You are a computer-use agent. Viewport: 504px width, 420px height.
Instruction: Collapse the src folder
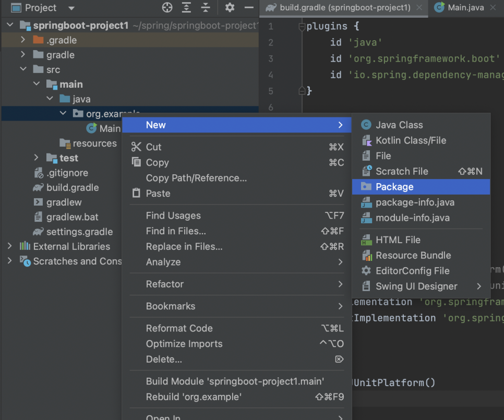tap(23, 69)
